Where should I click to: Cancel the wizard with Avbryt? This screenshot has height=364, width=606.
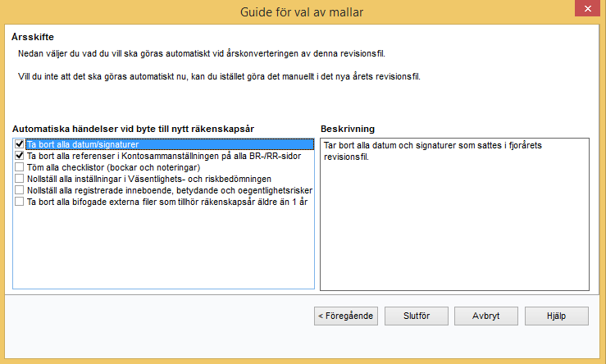(x=487, y=316)
